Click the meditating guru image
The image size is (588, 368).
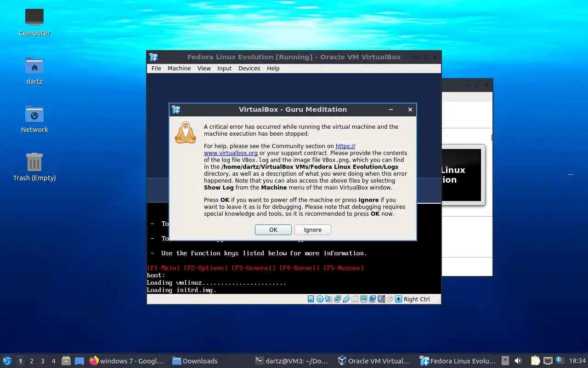pos(186,132)
